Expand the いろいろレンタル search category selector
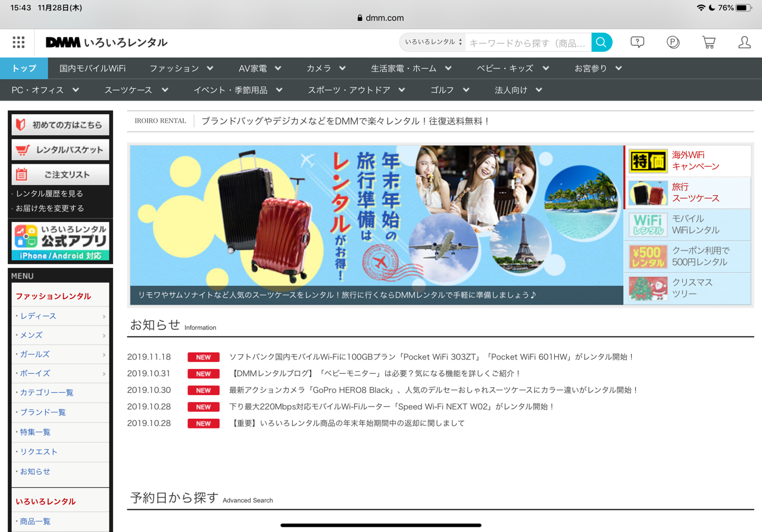Screen dimensions: 762x532 (433, 42)
